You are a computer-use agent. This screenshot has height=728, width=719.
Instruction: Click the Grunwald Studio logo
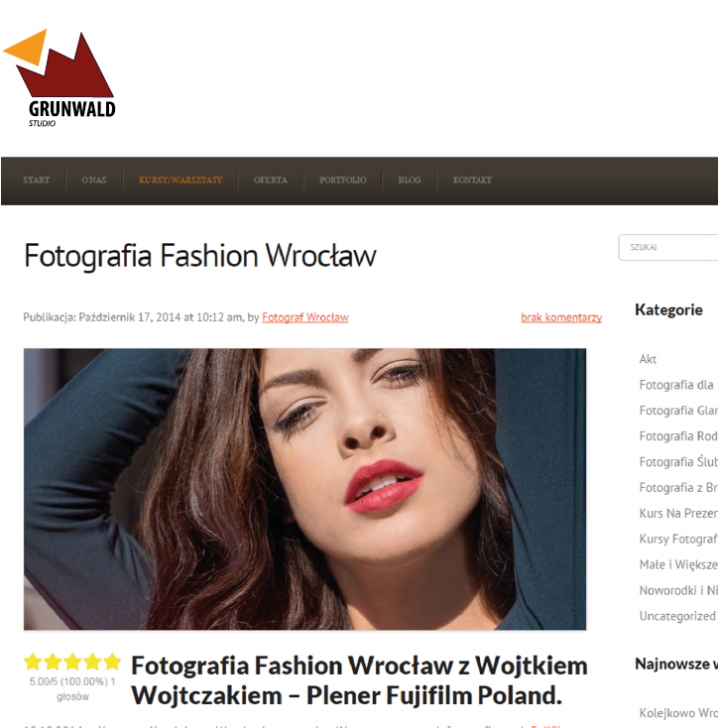[59, 78]
